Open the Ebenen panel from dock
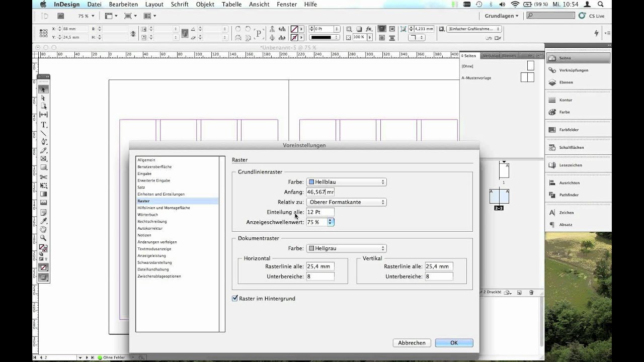 578,82
